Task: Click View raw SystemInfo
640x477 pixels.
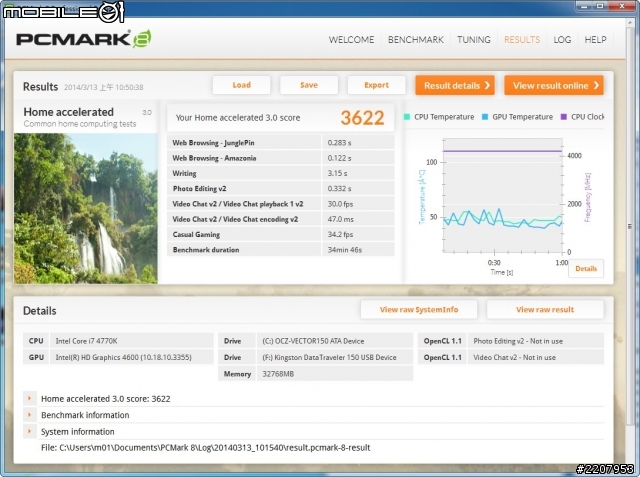Action: coord(419,309)
